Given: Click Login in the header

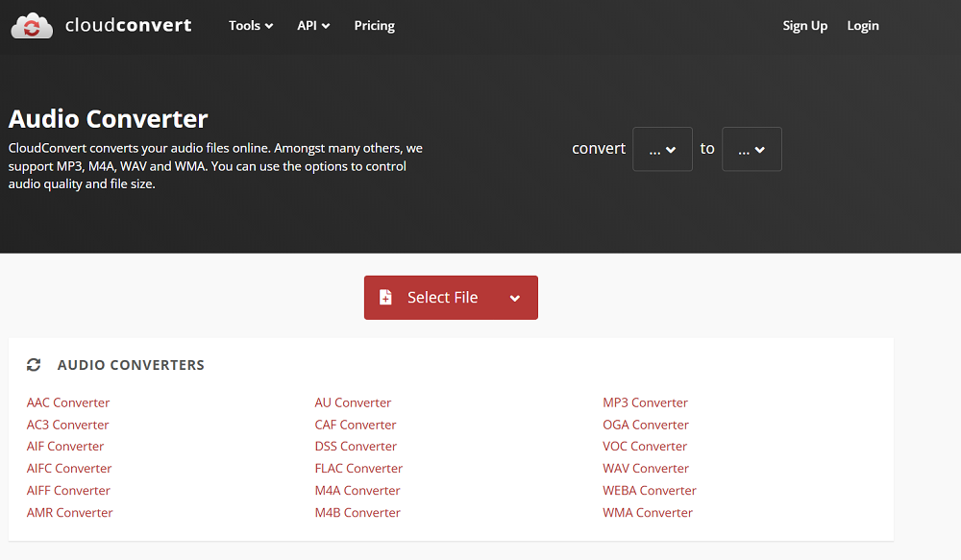Looking at the screenshot, I should click(863, 26).
